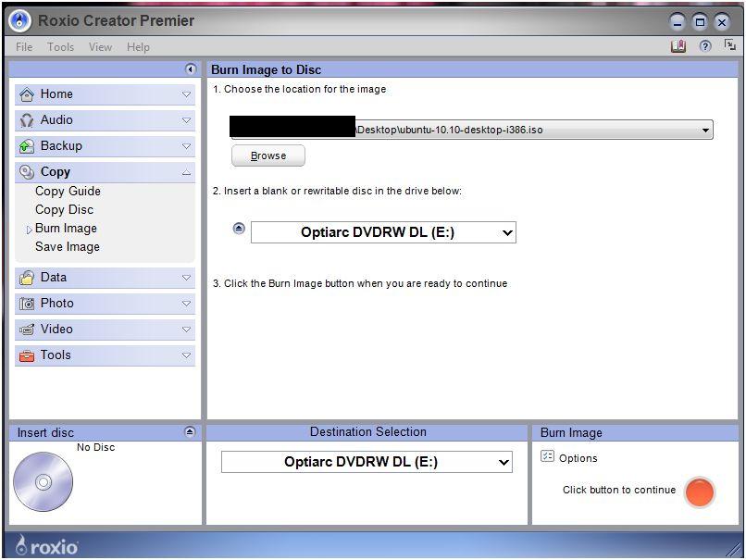Viewport: 746px width, 560px height.
Task: Open the File menu
Action: [x=24, y=47]
